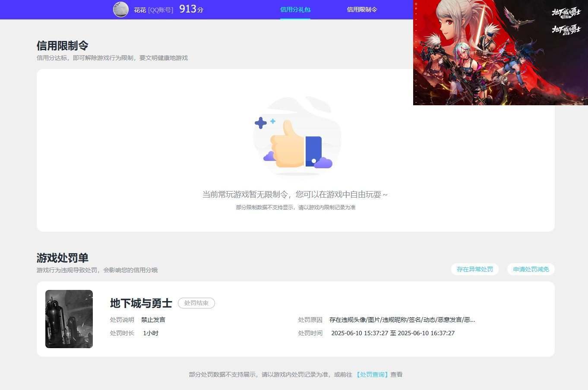The height and width of the screenshot is (390, 588).
Task: Click the user avatar beside 花花
Action: [121, 9]
